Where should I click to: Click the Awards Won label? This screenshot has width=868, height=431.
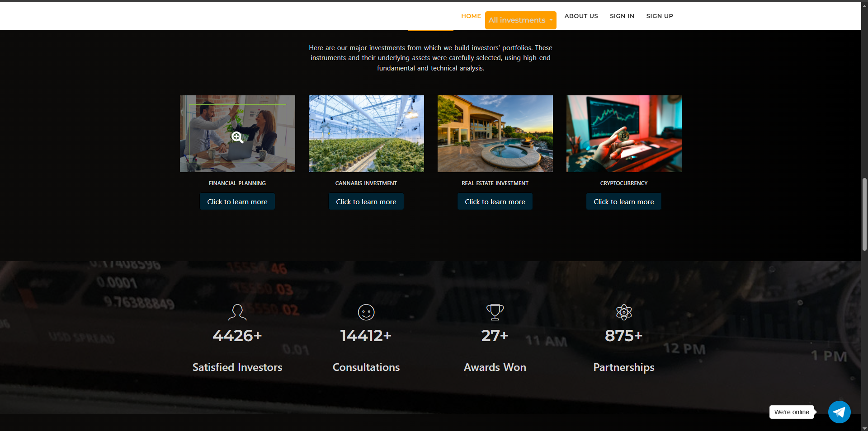pos(495,367)
